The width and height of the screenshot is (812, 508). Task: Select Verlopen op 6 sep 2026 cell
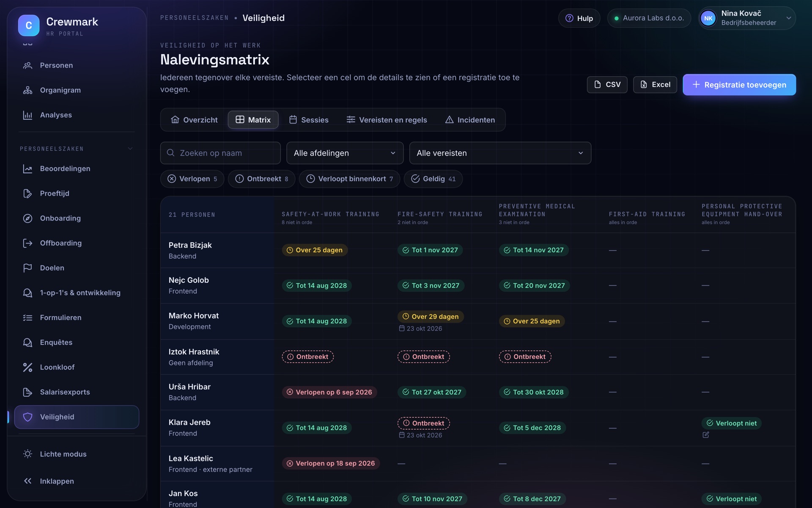click(x=329, y=392)
